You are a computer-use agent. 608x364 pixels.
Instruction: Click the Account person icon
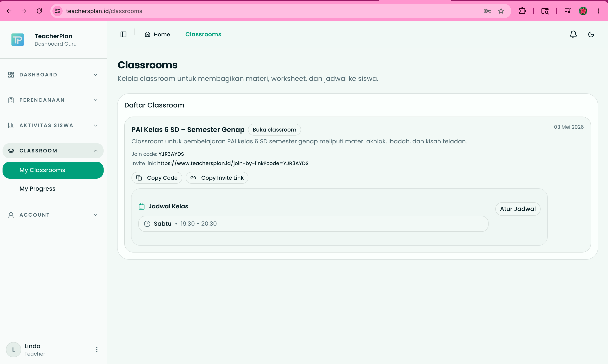pyautogui.click(x=11, y=215)
